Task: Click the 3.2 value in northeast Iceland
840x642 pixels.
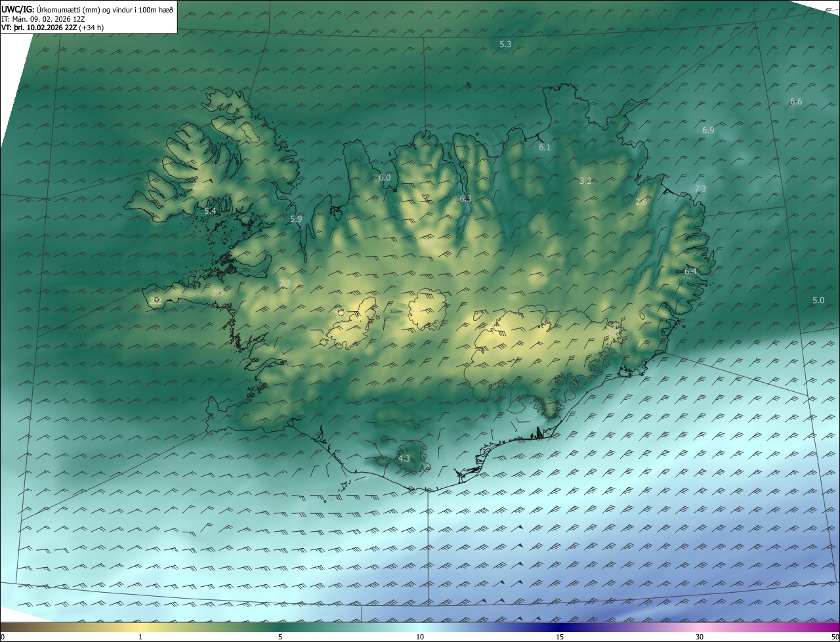Action: click(x=586, y=181)
